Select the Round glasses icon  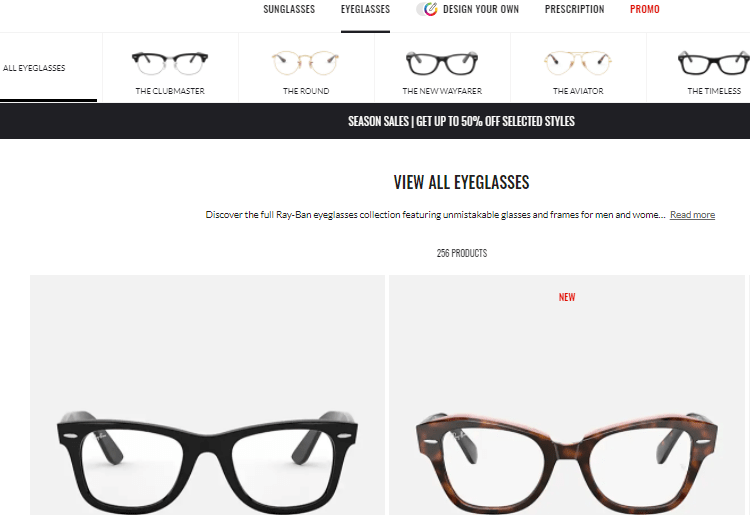tap(306, 63)
